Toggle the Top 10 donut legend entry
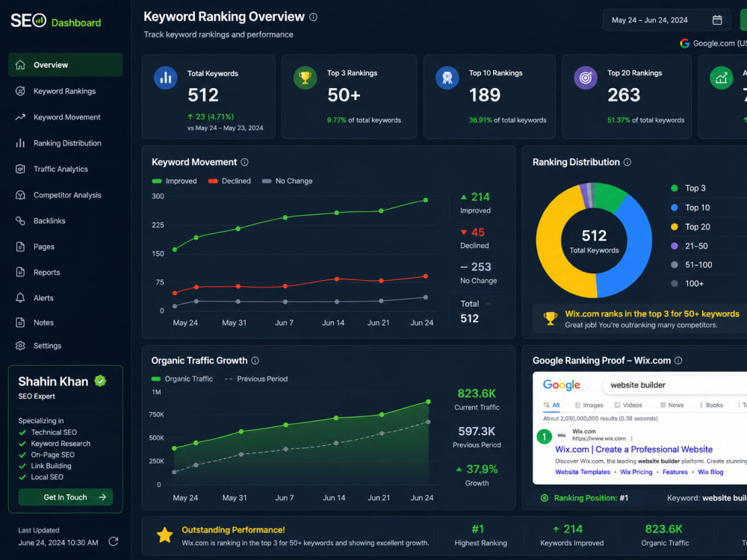The width and height of the screenshot is (747, 560). point(690,208)
